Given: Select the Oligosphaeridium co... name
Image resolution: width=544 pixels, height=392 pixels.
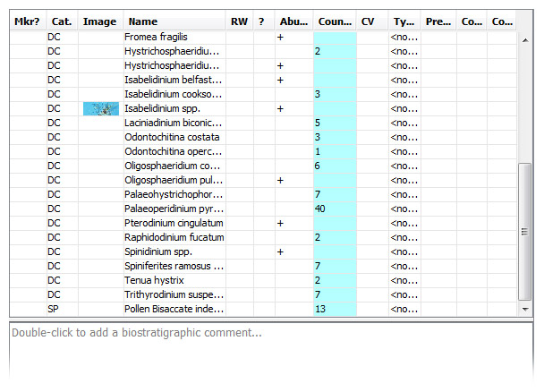Looking at the screenshot, I should (x=173, y=166).
